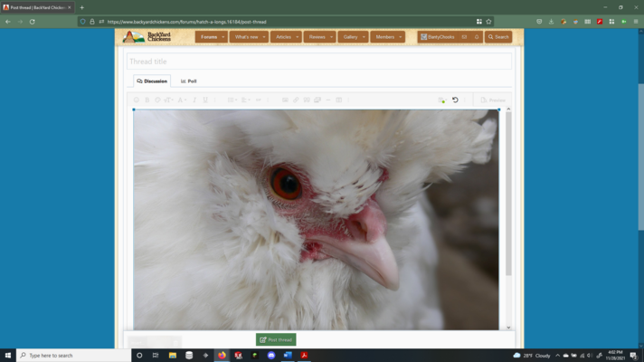Click the red Flash extension icon

(x=600, y=22)
